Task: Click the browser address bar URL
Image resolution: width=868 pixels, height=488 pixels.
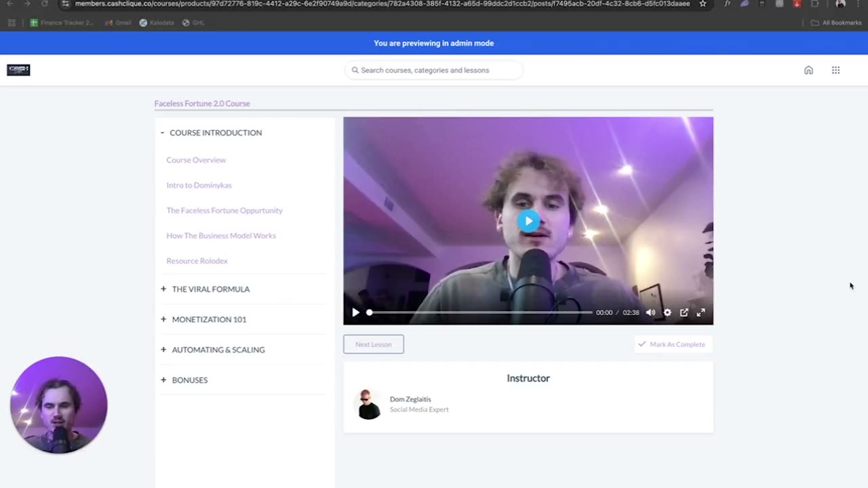Action: point(382,3)
